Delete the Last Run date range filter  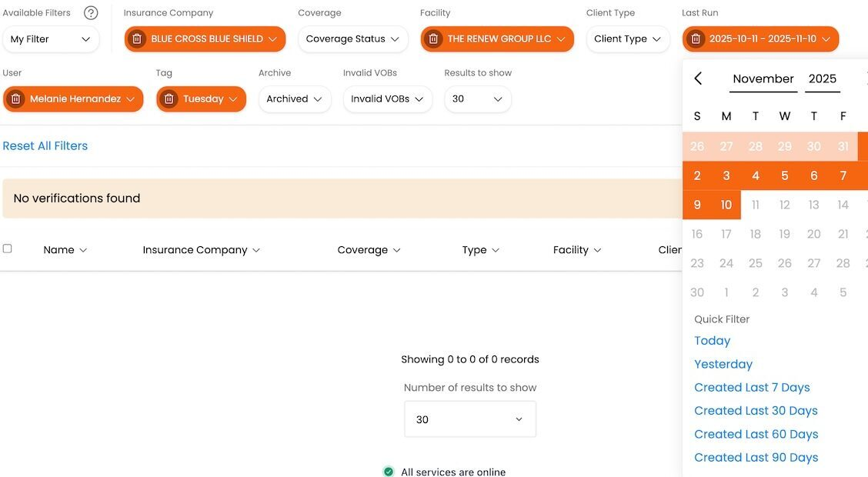point(695,39)
